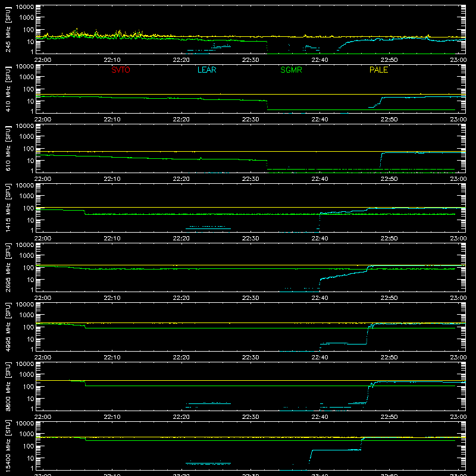
Task: Select the "4995 MHz [SFU]" axis title
Action: (x=8, y=327)
